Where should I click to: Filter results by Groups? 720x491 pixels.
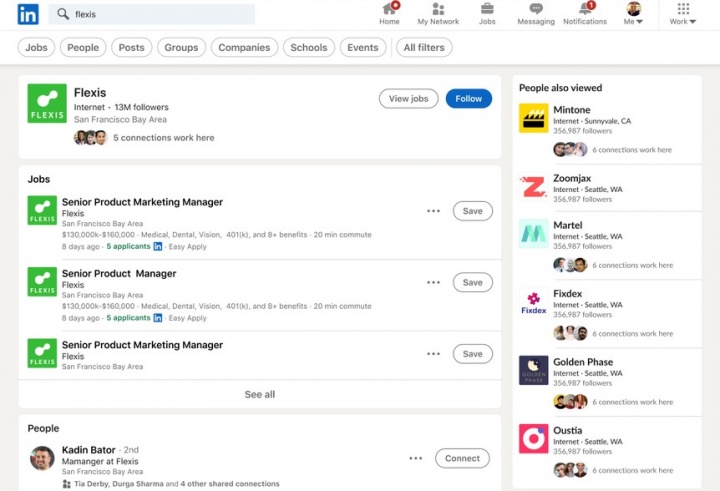[181, 47]
